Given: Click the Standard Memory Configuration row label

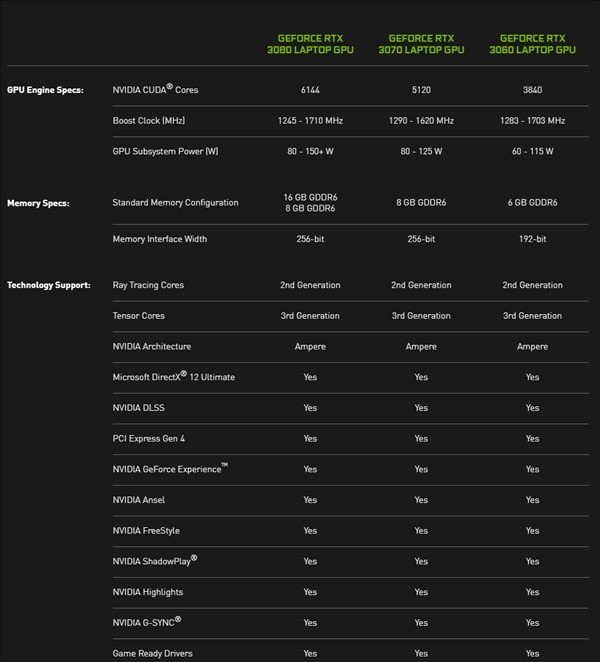Looking at the screenshot, I should coord(176,203).
